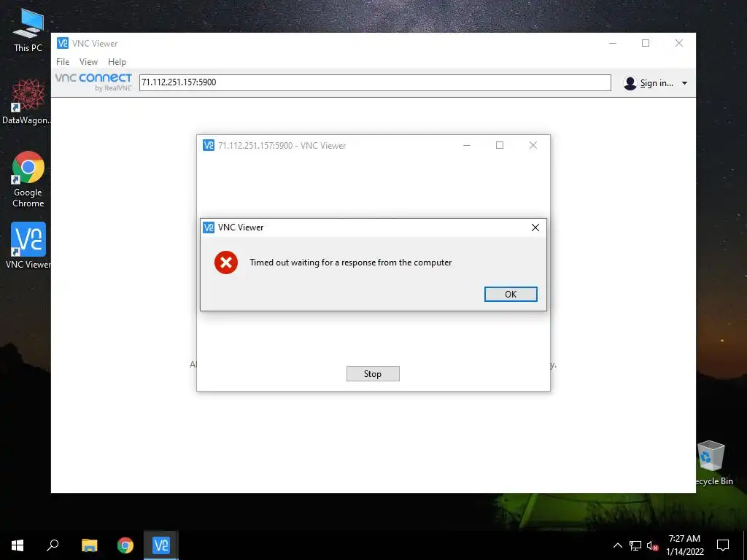Open Google Chrome from the taskbar

coord(125,545)
